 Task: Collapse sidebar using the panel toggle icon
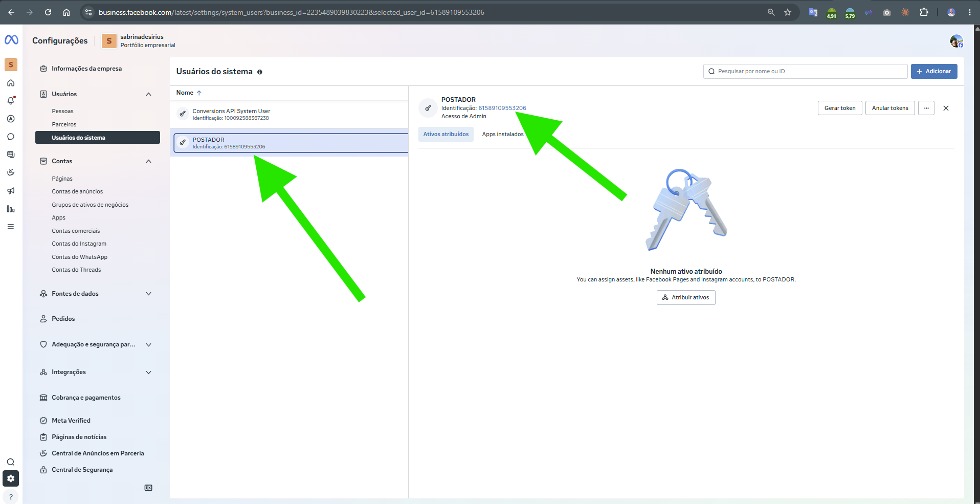pyautogui.click(x=148, y=488)
